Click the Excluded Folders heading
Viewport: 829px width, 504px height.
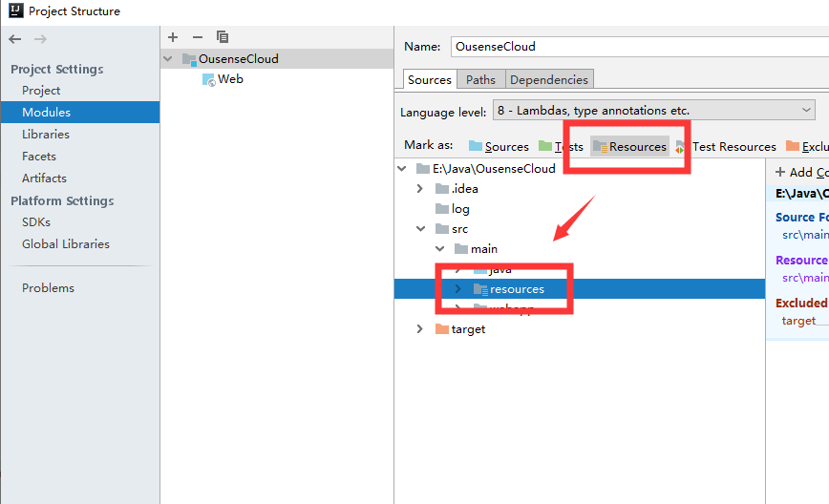click(801, 303)
